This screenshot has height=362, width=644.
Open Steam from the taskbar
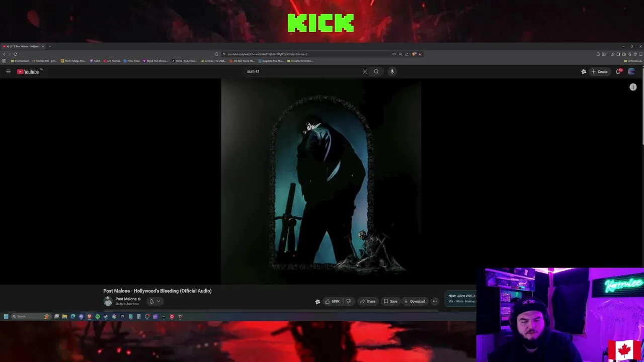tap(106, 316)
